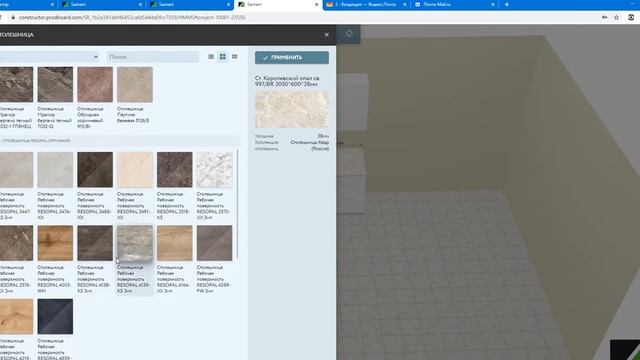Open the category filter dropdown
Screen dimensions: 640x360
tap(49, 57)
